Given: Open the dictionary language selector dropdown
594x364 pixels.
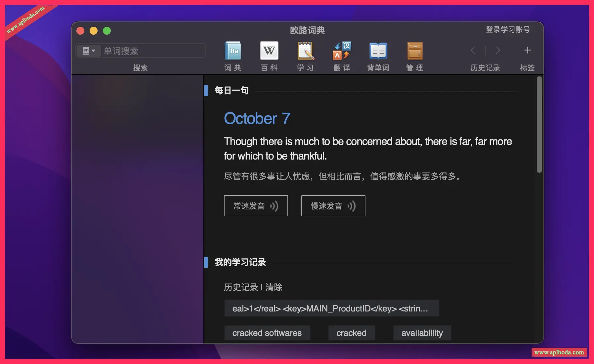Looking at the screenshot, I should click(x=88, y=51).
